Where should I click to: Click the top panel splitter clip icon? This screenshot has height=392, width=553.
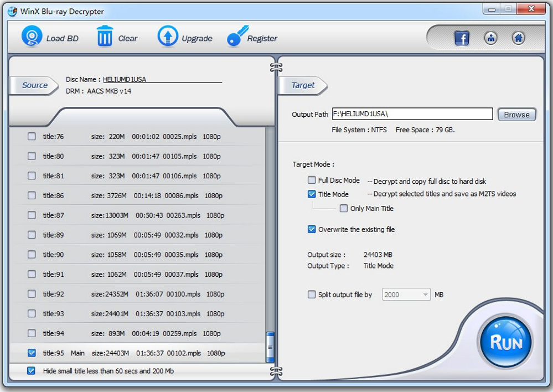(x=276, y=67)
